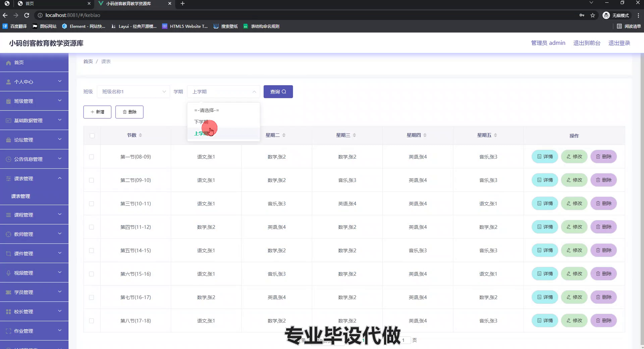Sort 星期四 column with sort arrows

pyautogui.click(x=425, y=135)
